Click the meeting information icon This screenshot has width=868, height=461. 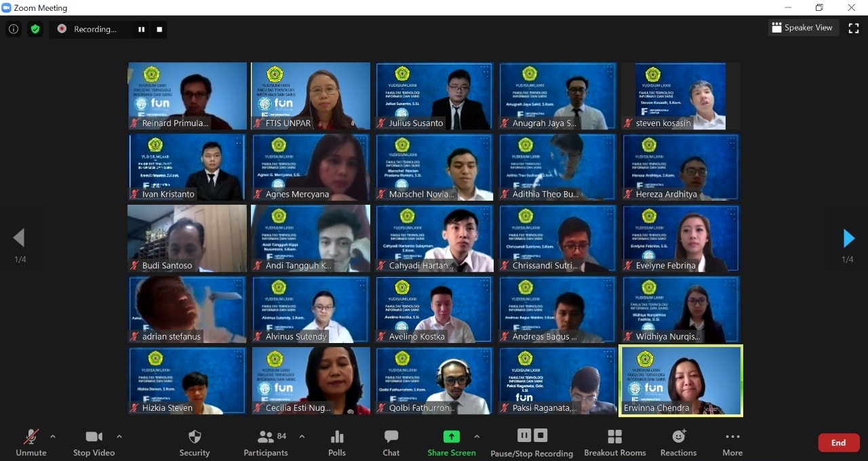click(x=14, y=29)
